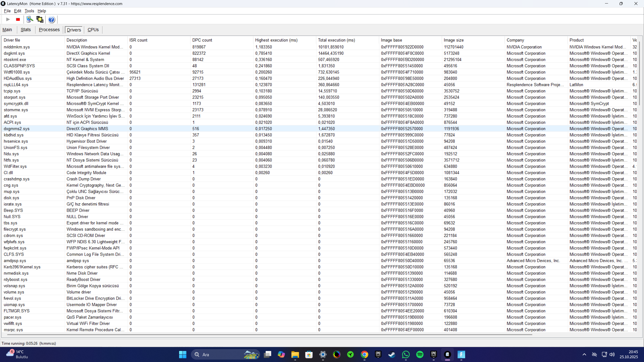Click the monitor-with-green-pen toolbar icon
This screenshot has width=644, height=362.
pyautogui.click(x=30, y=19)
